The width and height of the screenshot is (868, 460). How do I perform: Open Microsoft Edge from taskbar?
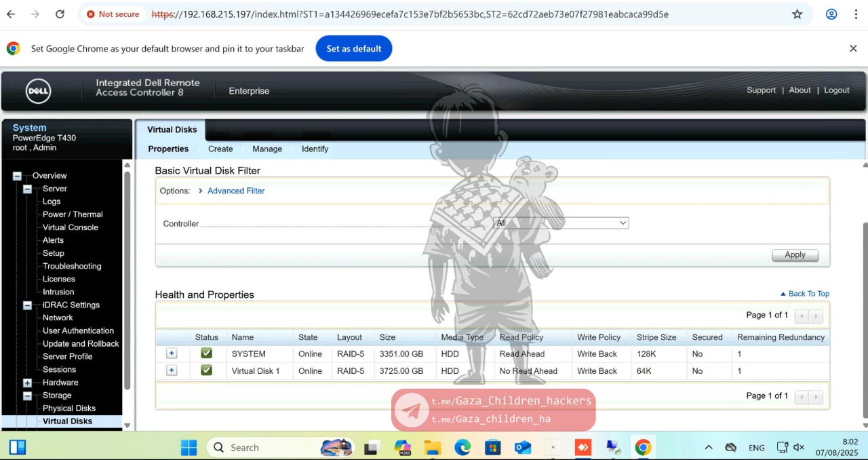tap(462, 447)
